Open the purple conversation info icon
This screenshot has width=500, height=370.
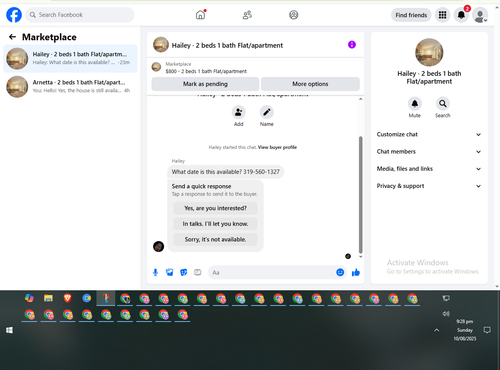pyautogui.click(x=352, y=45)
